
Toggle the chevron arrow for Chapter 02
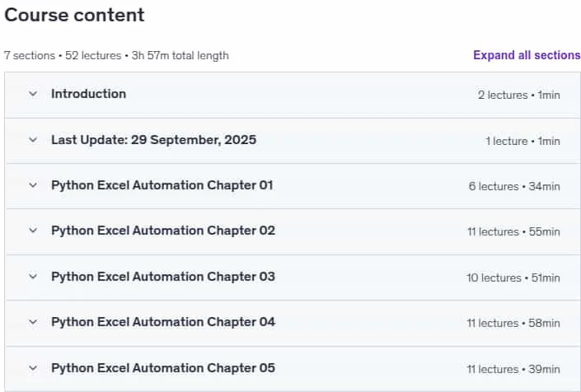[x=33, y=231]
